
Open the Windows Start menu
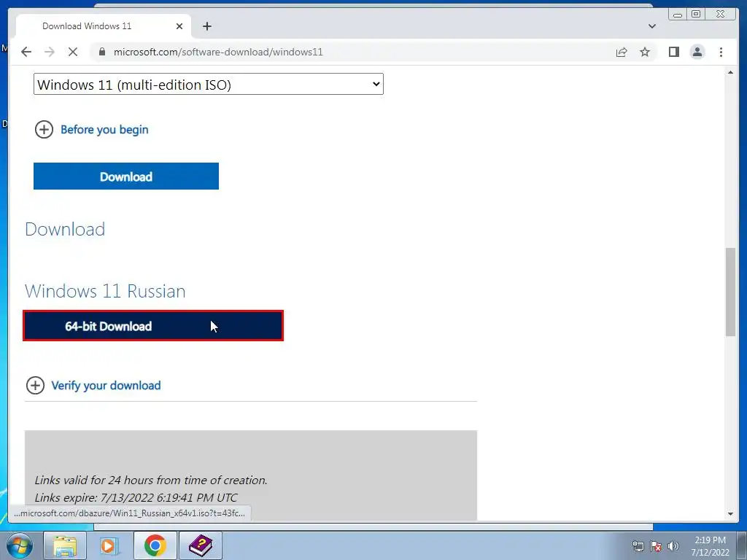(x=20, y=545)
